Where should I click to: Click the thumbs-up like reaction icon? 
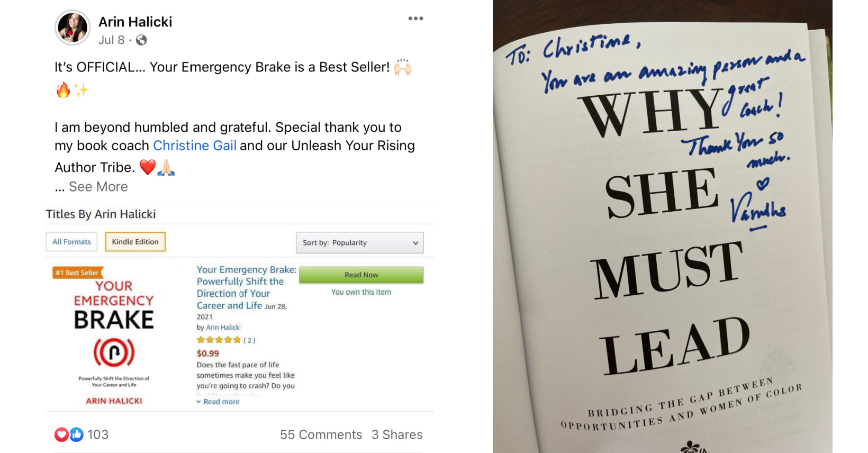77,434
